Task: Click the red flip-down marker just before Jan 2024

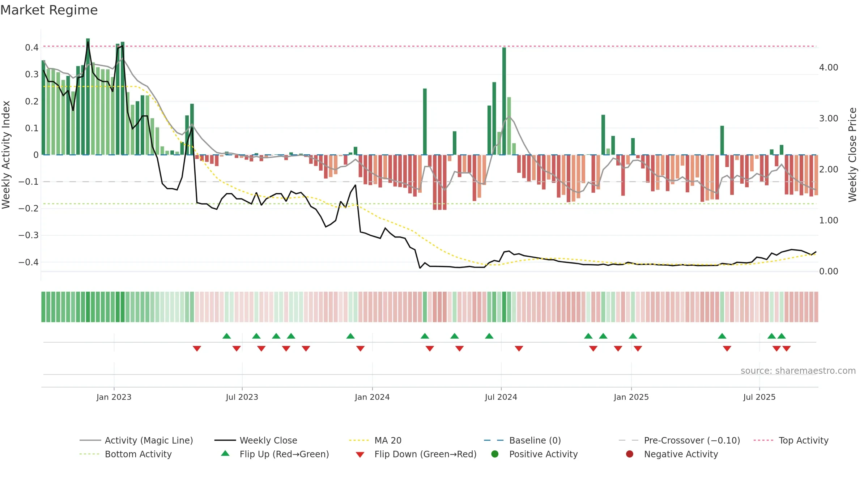Action: pos(360,348)
